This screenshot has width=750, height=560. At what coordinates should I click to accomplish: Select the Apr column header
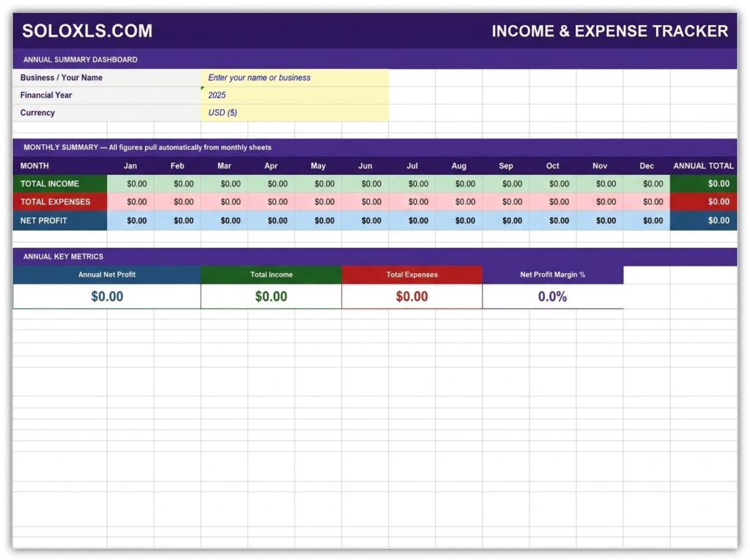[271, 165]
